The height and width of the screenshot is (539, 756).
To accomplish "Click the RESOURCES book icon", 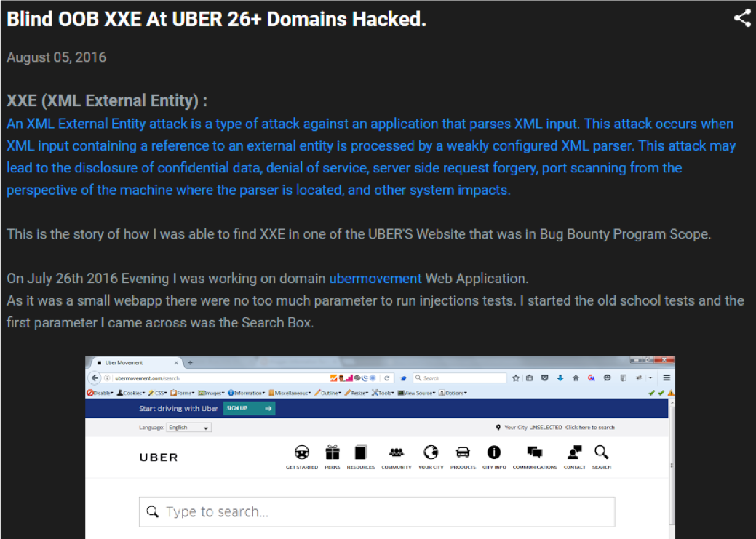I will coord(361,452).
